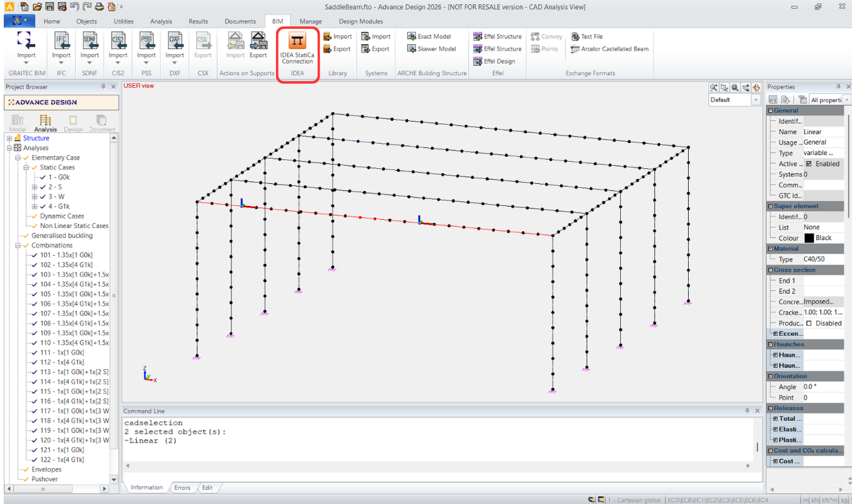Viewport: 852px width, 504px height.
Task: Toggle checkmark of combination 111 - 1x[1 G0k]
Action: [x=35, y=353]
